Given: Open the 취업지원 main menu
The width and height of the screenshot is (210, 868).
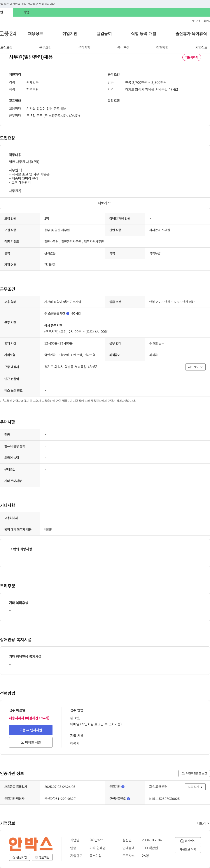Looking at the screenshot, I should 70,34.
